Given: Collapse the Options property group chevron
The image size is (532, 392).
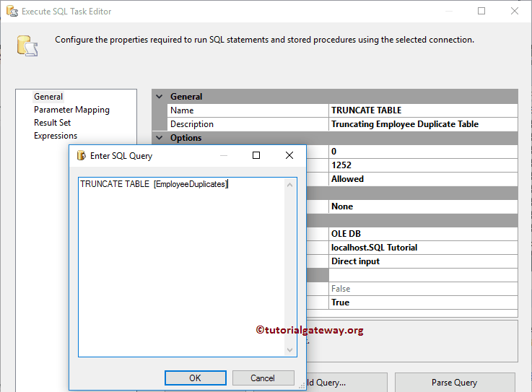Looking at the screenshot, I should tap(159, 137).
